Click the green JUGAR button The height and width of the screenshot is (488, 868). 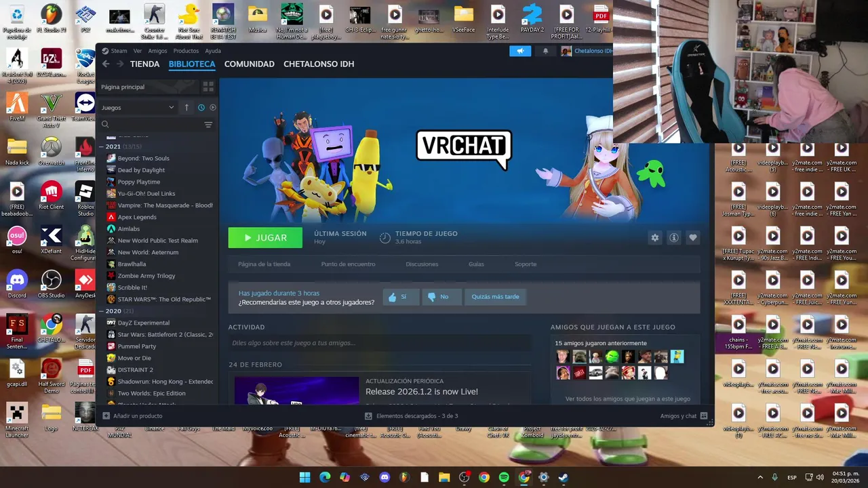265,238
